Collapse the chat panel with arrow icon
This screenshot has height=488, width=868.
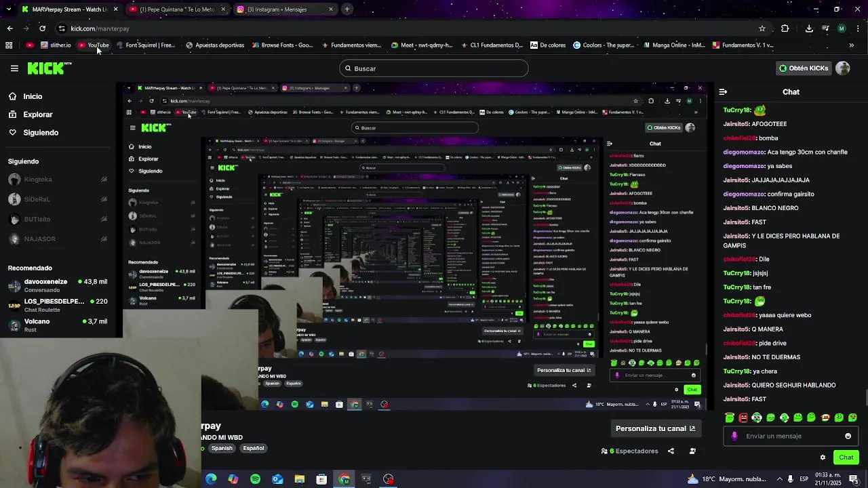(723, 91)
